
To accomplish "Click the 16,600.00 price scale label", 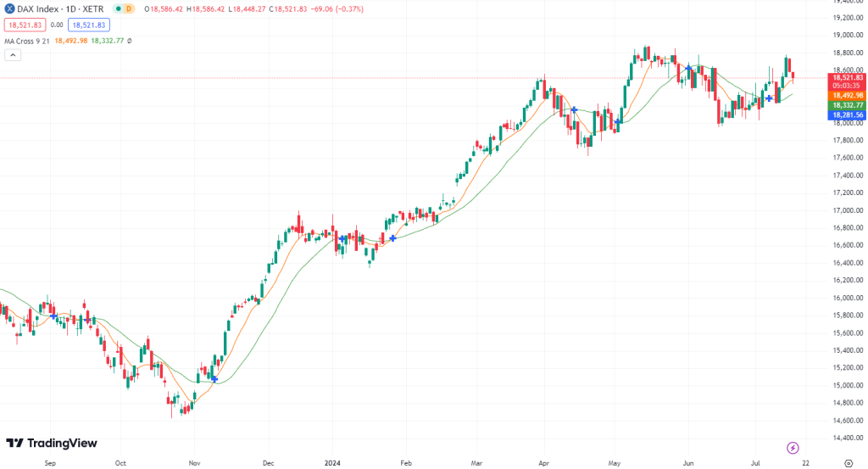I will click(x=848, y=245).
